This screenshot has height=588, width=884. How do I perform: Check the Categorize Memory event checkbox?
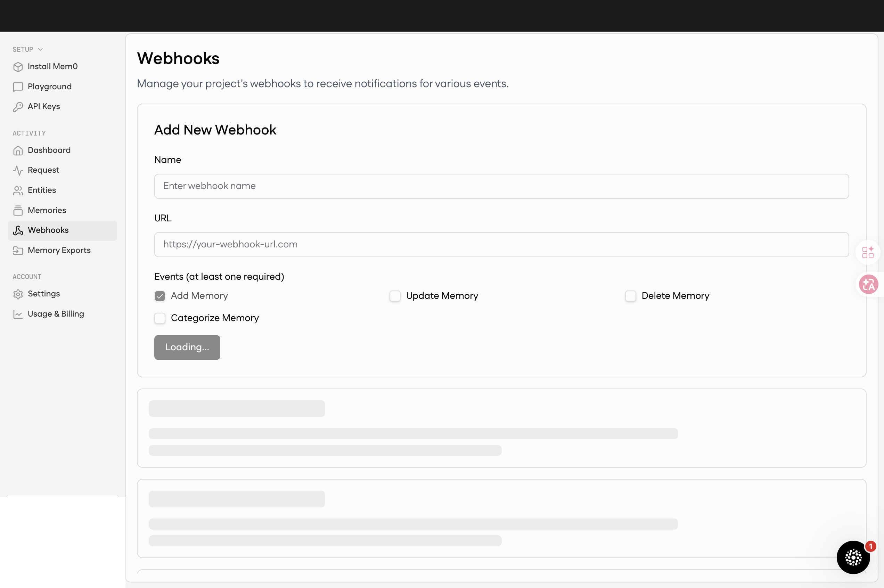(160, 318)
